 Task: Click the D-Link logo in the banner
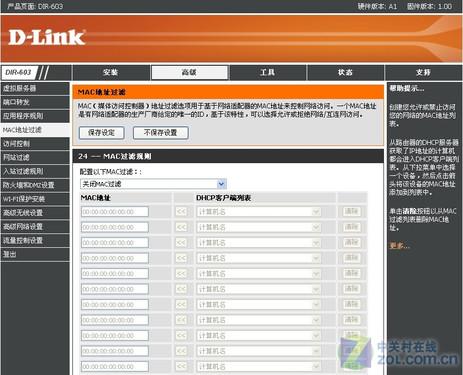tap(46, 37)
